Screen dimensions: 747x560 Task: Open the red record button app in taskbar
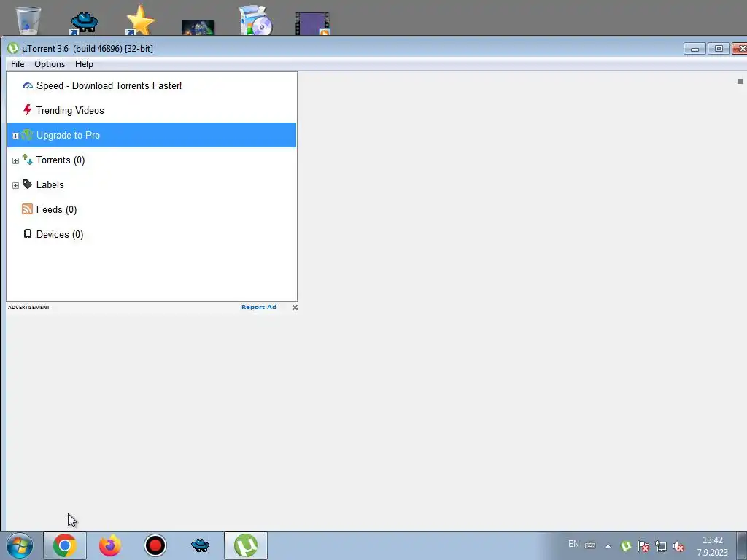point(155,545)
